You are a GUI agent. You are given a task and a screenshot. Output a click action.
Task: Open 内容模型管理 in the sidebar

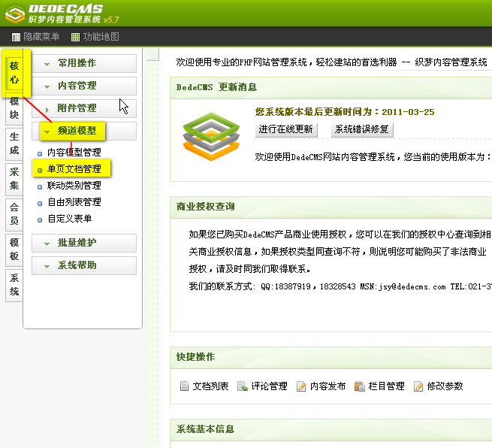pos(74,153)
